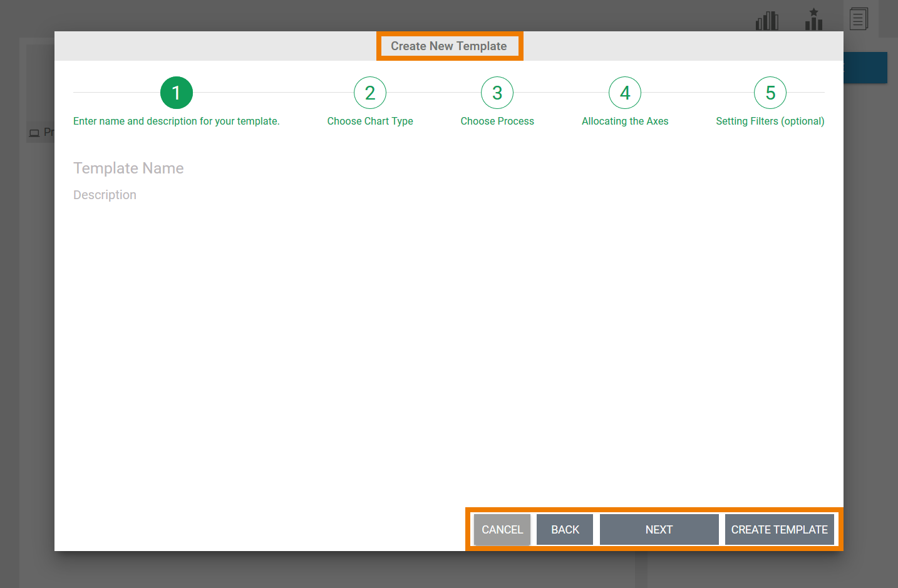
Task: Click the 'Choose Chart Type' step label
Action: (x=370, y=121)
